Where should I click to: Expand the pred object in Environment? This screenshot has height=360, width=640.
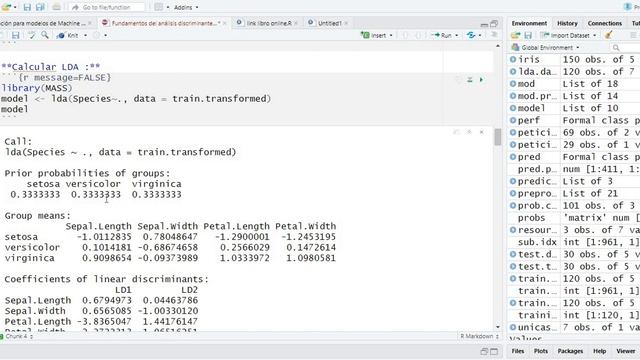coord(513,157)
